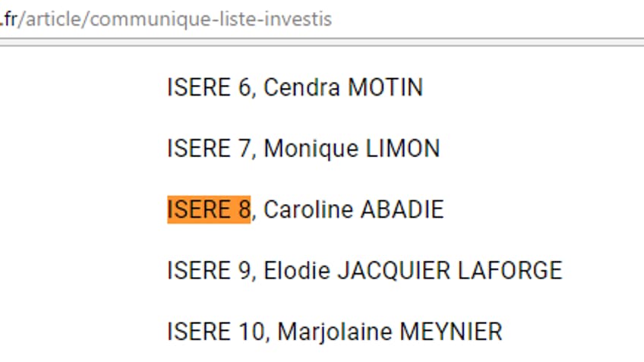Click the first name 'Monique'

pos(311,149)
